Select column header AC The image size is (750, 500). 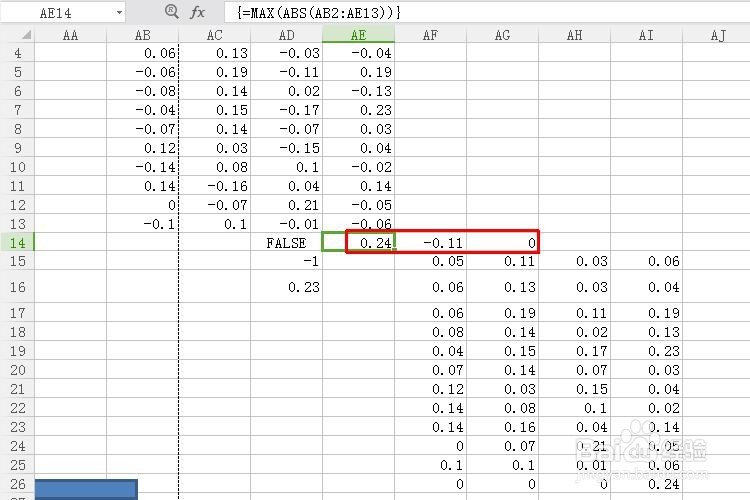[215, 35]
